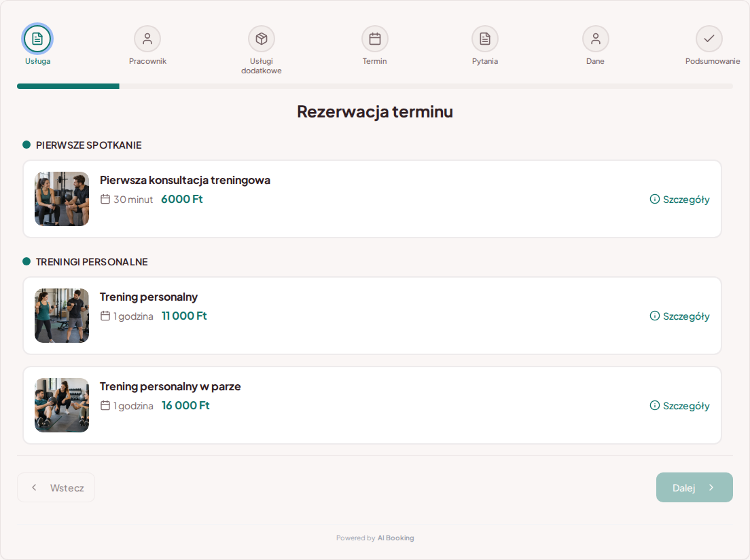Continue with the Dalej button

click(694, 487)
